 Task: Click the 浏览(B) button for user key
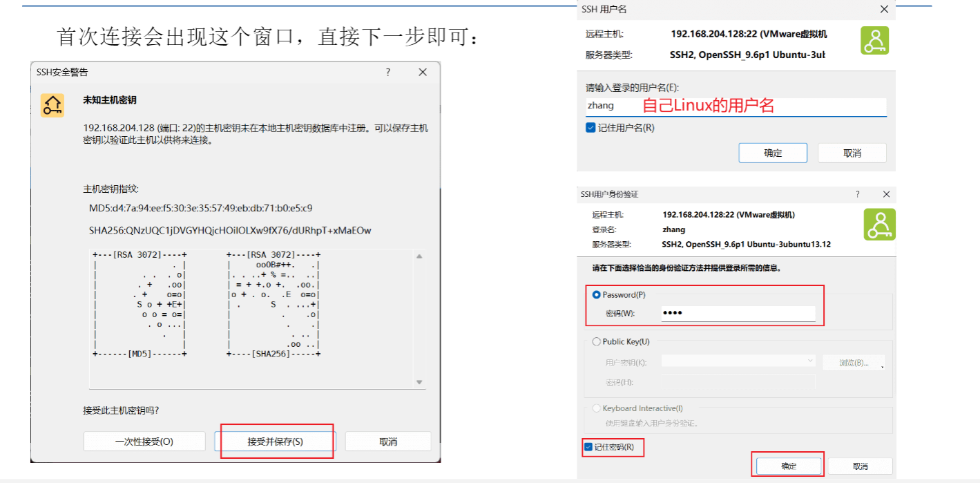(x=854, y=362)
